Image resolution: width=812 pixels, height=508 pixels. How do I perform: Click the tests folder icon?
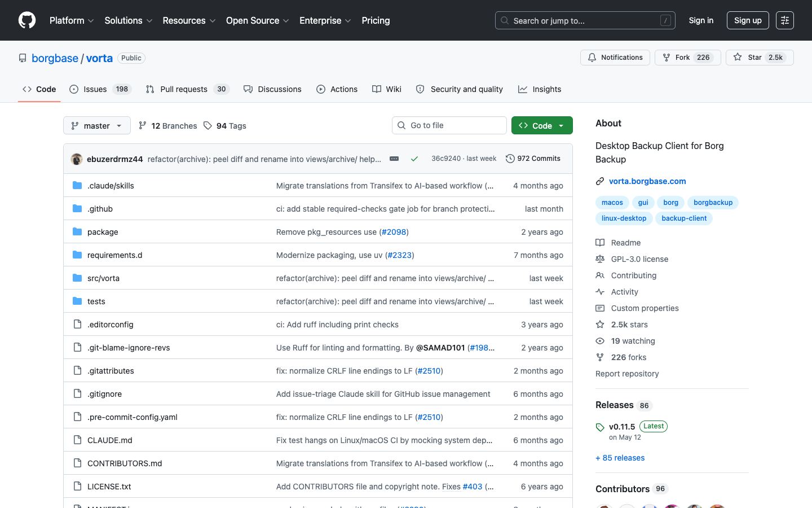[77, 301]
